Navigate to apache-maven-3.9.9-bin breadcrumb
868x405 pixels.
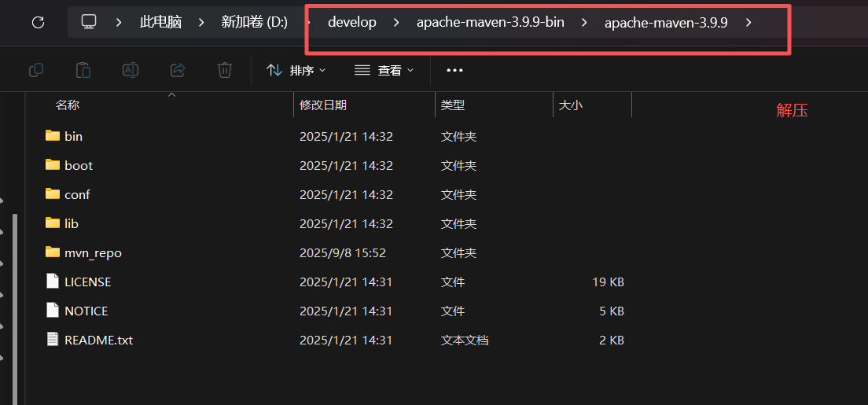click(x=491, y=22)
